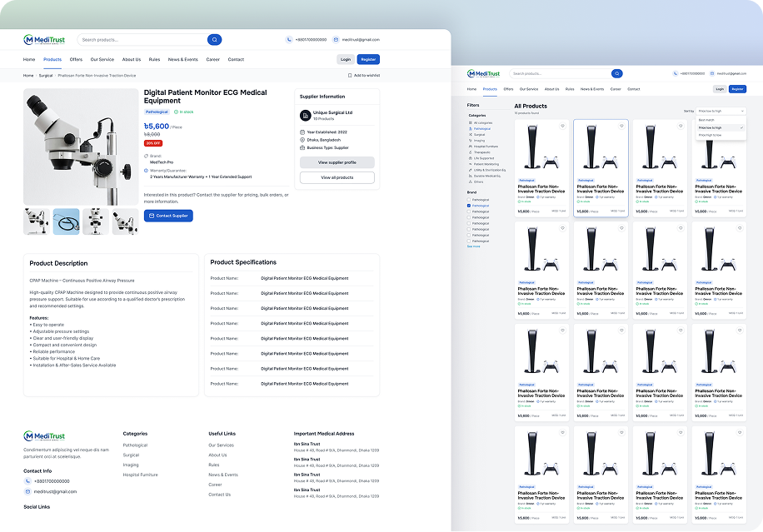This screenshot has height=532, width=763.
Task: Open Our Service in detail page navigation
Action: click(102, 59)
